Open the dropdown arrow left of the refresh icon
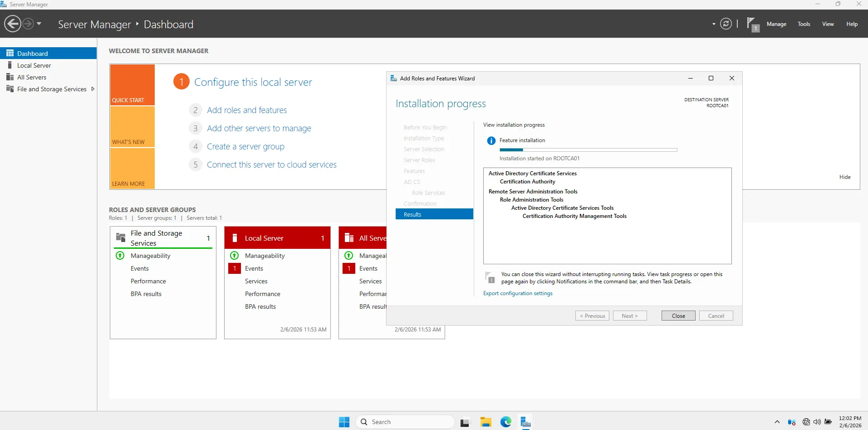Screen dimensions: 868x430 pyautogui.click(x=714, y=24)
